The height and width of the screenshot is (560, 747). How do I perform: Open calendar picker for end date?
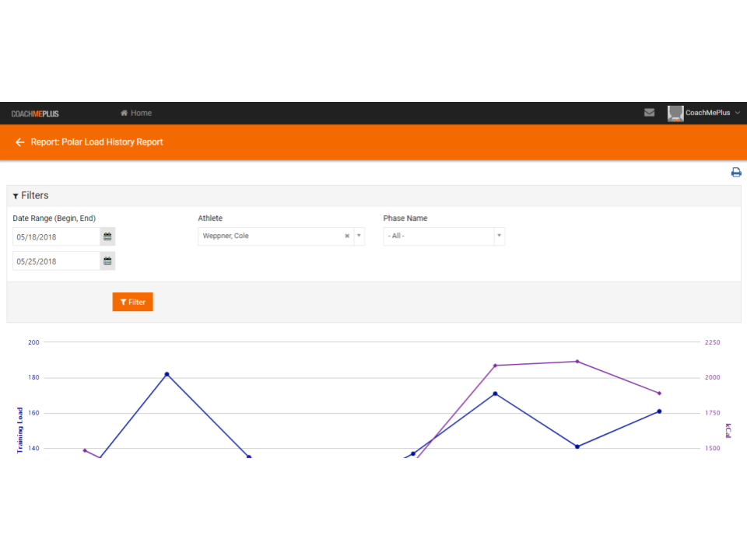point(107,261)
